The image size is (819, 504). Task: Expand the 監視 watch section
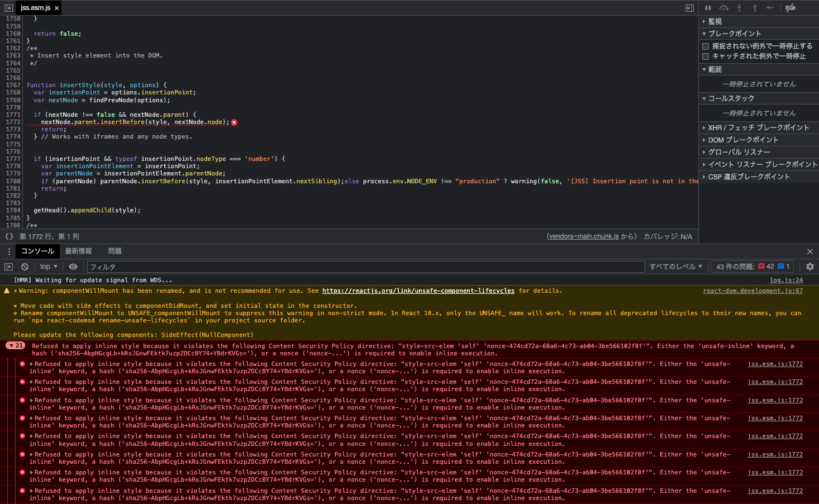759,21
